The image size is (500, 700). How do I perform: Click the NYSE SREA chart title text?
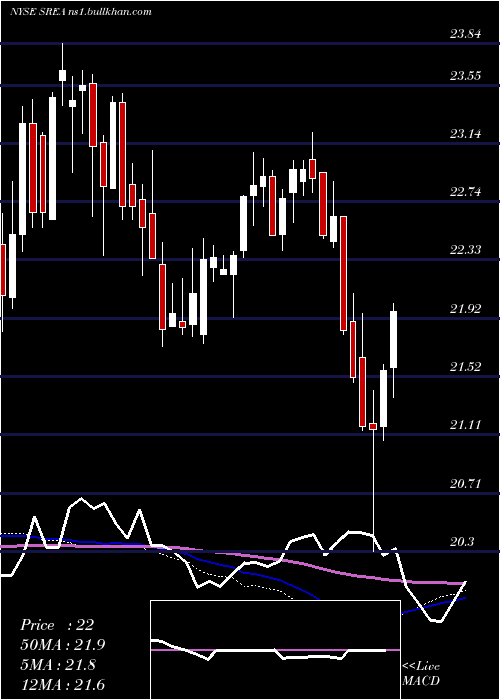pos(81,12)
